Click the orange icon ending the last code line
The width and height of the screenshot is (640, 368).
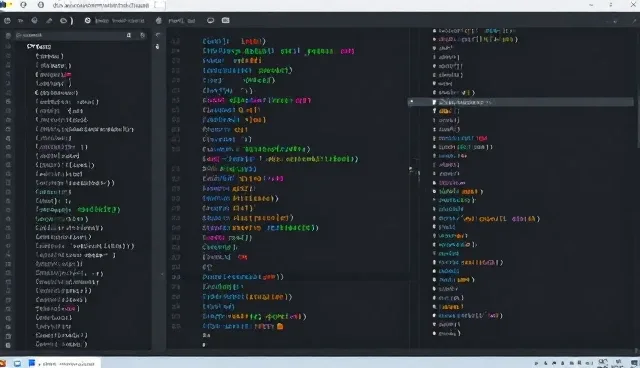(x=280, y=326)
